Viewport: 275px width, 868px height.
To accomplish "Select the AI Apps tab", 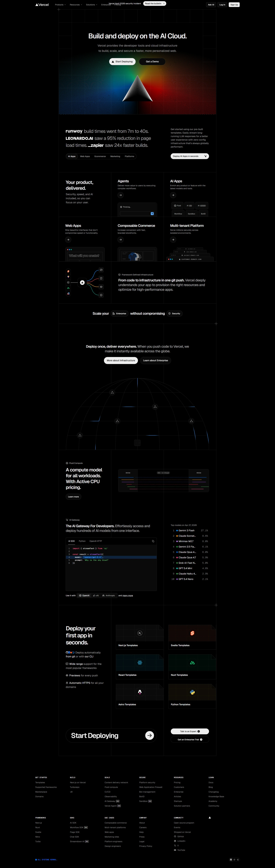I will pyautogui.click(x=72, y=156).
